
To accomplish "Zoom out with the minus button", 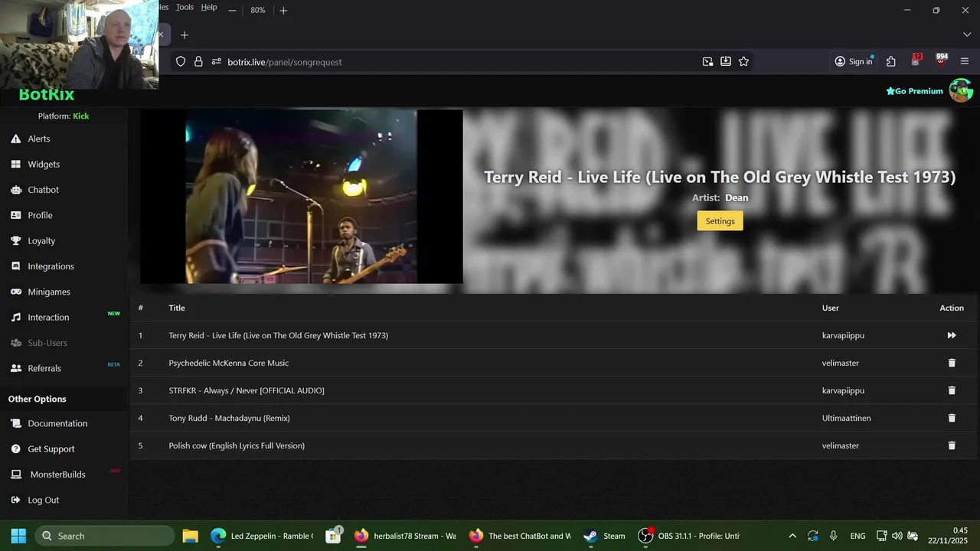I will coord(232,10).
